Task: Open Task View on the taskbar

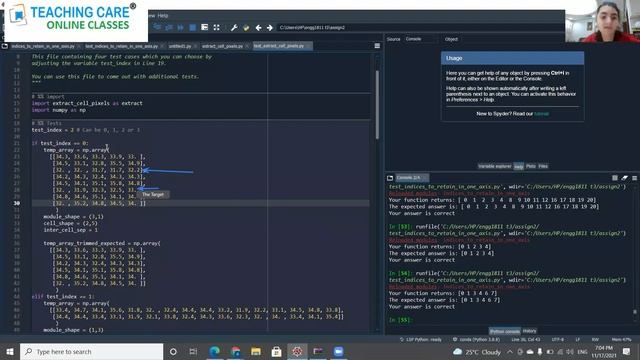Action: click(x=193, y=351)
